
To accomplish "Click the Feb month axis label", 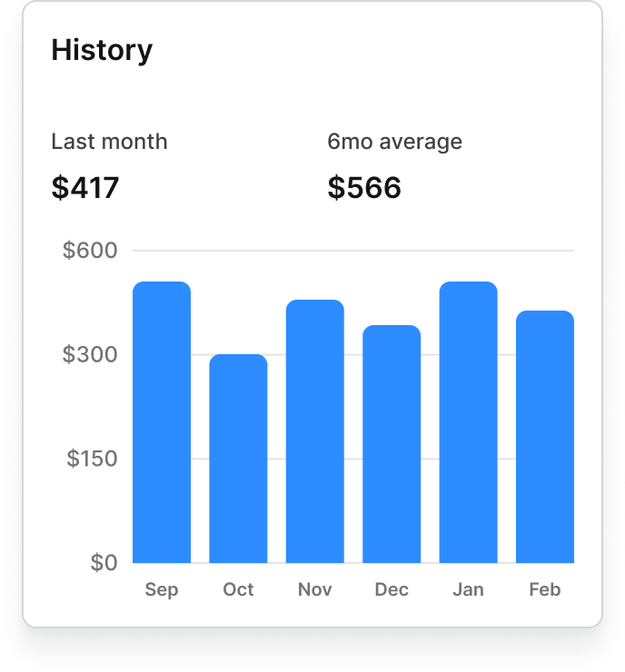I will (545, 589).
